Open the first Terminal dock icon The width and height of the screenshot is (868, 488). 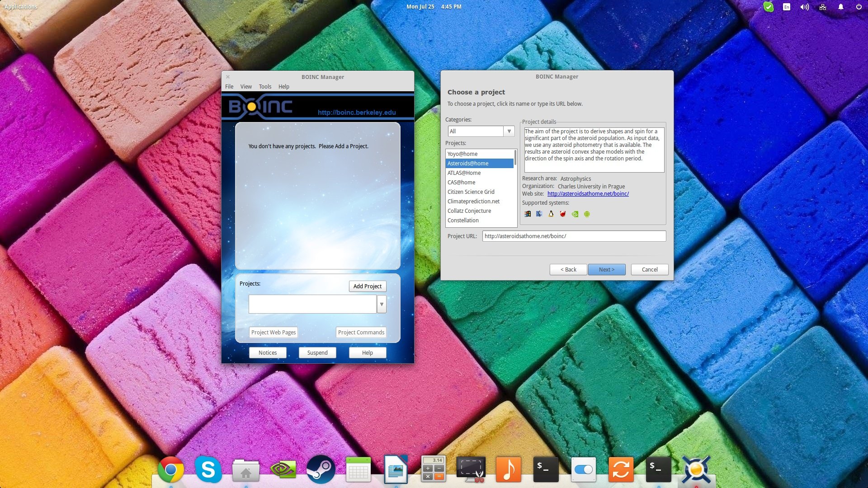[x=546, y=469]
